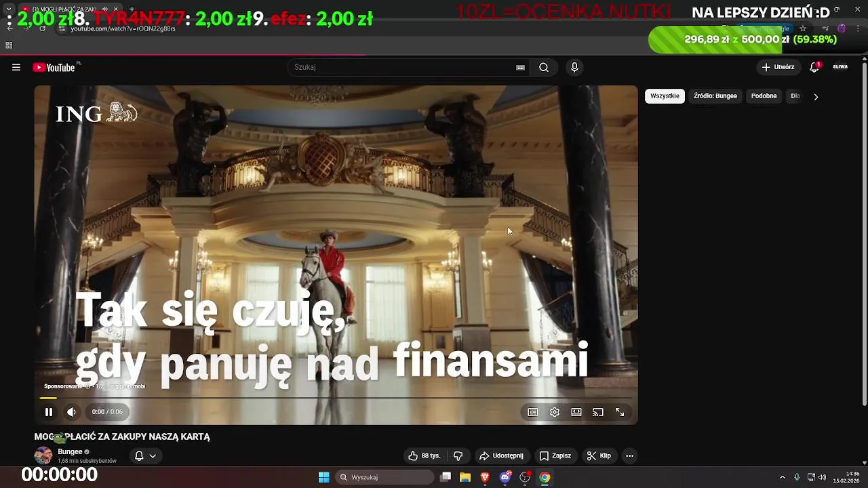Dislike the video with thumbs-down
This screenshot has height=488, width=868.
(x=458, y=456)
